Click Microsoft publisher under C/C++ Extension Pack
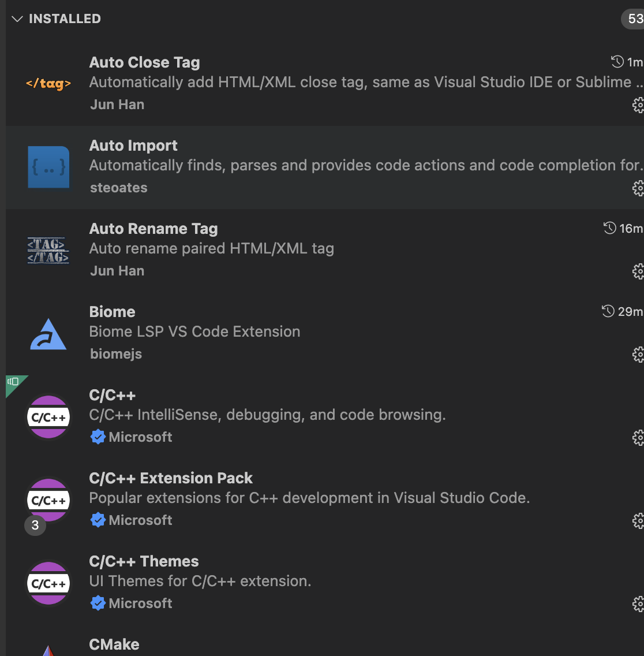Screen dimensions: 644x656 140,520
